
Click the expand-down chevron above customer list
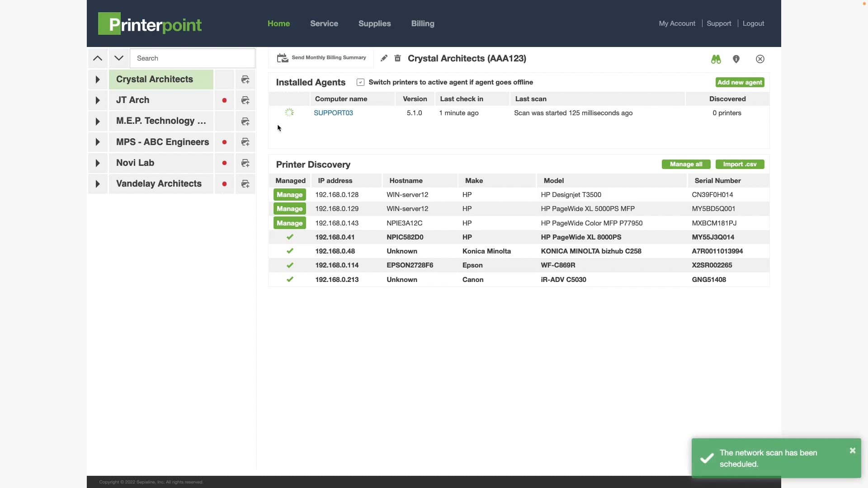pos(118,58)
